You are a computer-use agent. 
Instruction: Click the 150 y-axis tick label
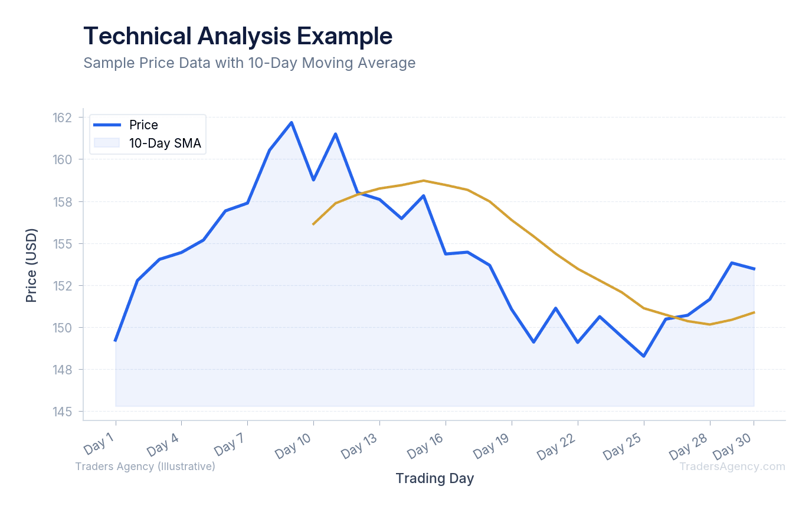[x=62, y=328]
